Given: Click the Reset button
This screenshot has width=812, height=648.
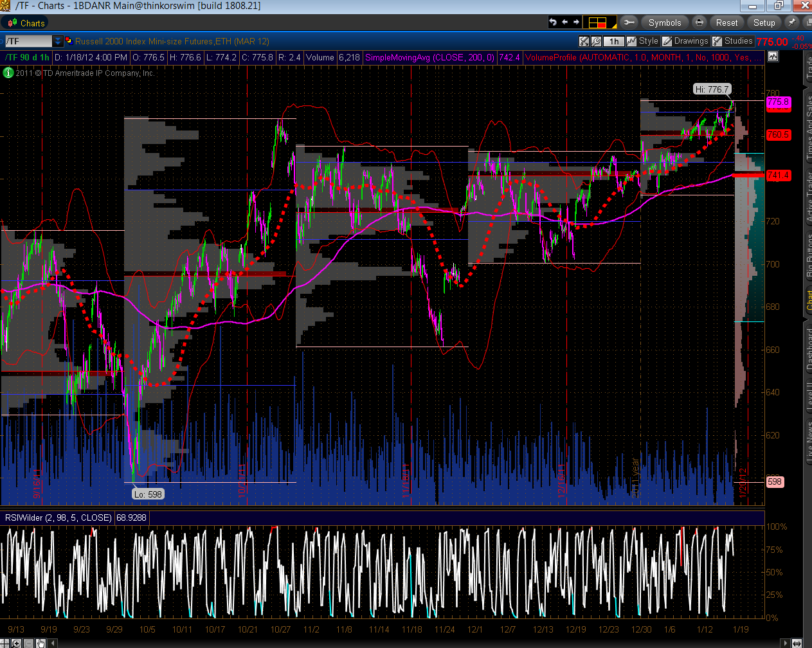Looking at the screenshot, I should (726, 22).
